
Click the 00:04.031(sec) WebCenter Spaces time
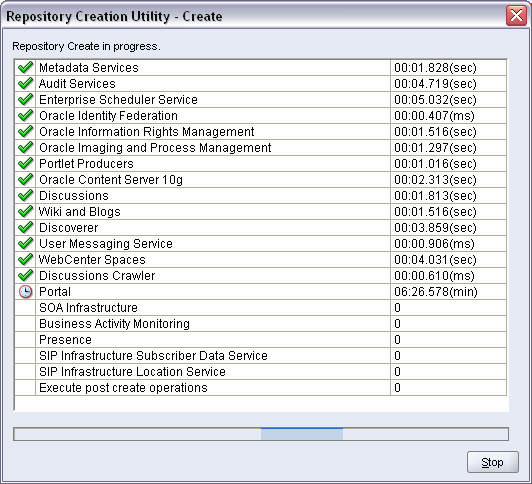tap(435, 259)
